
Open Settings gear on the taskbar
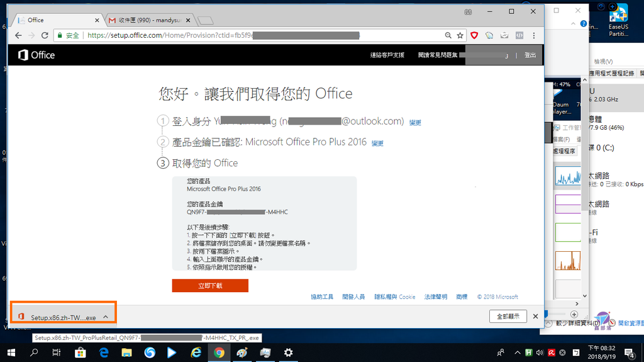288,353
